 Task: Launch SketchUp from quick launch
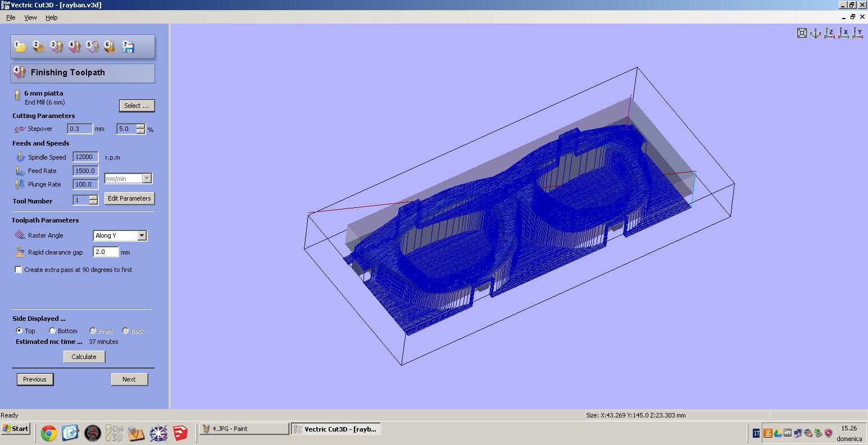click(180, 433)
